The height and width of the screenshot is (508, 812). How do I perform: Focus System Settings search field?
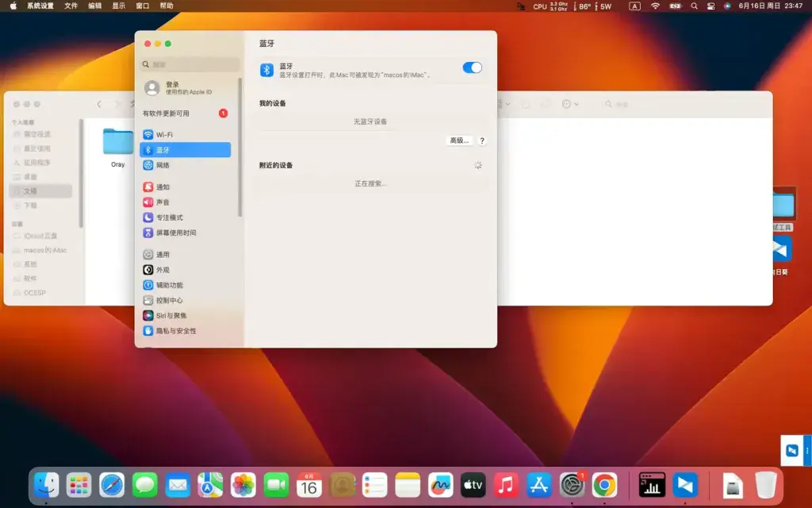[x=190, y=64]
